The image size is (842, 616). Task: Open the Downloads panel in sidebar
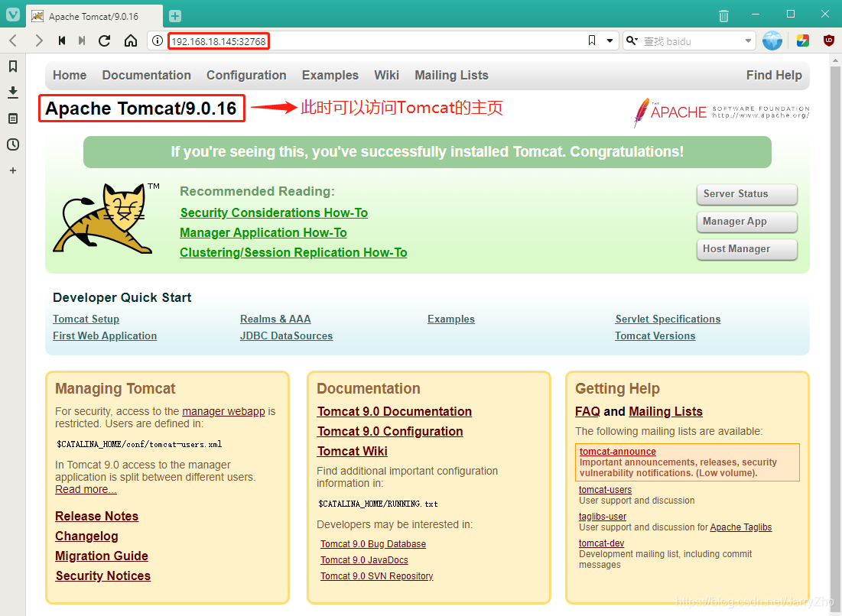[13, 92]
